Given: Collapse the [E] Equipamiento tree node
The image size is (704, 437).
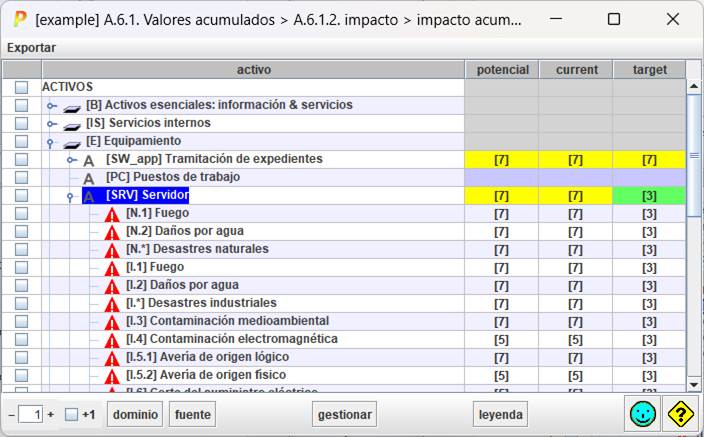Looking at the screenshot, I should pyautogui.click(x=50, y=143).
